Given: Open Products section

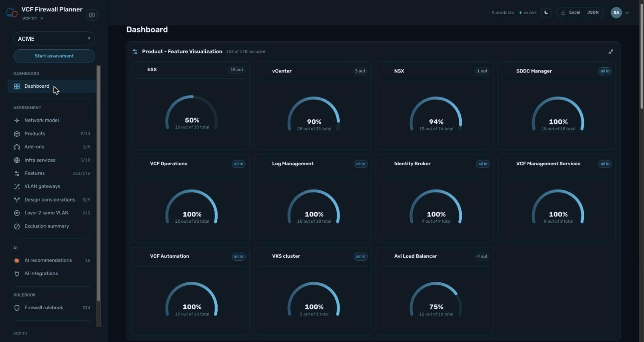Looking at the screenshot, I should tap(52, 134).
